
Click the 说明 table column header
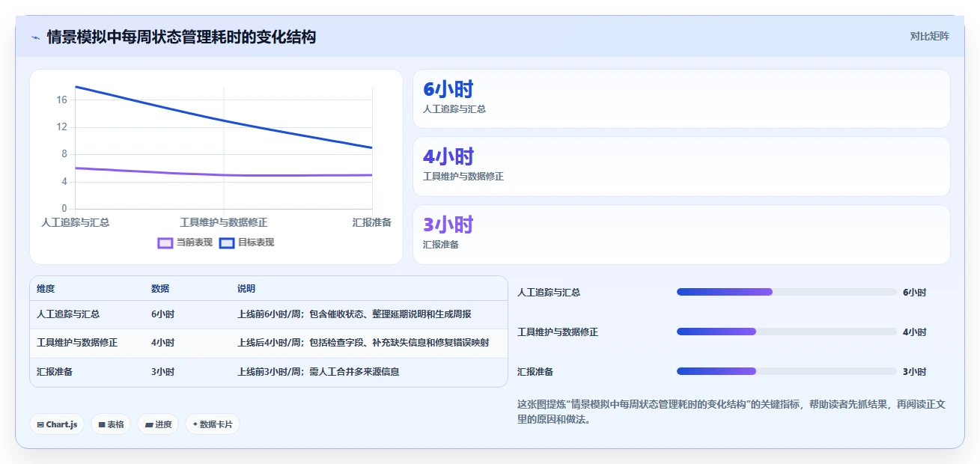coord(246,289)
